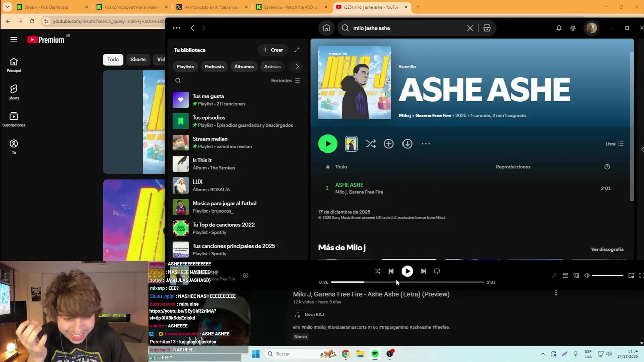Screen dimensions: 644x362
Task: Filter library by Playlists
Action: [x=185, y=67]
